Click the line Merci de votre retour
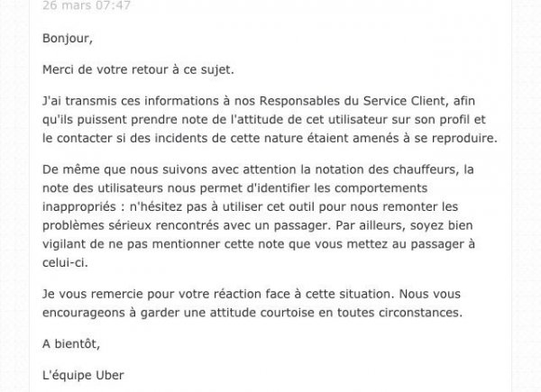Screen dimensions: 541x392 138,69
